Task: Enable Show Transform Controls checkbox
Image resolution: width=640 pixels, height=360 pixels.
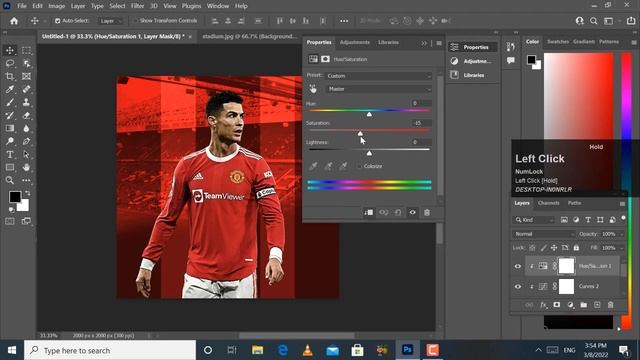Action: coord(135,21)
